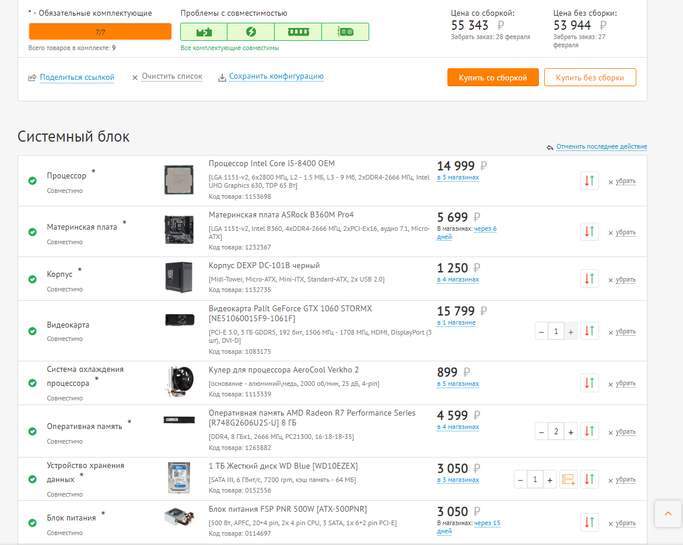Image resolution: width=683 pixels, height=545 pixels.
Task: Decrease quantity of WD Blue hard drive
Action: (x=520, y=480)
